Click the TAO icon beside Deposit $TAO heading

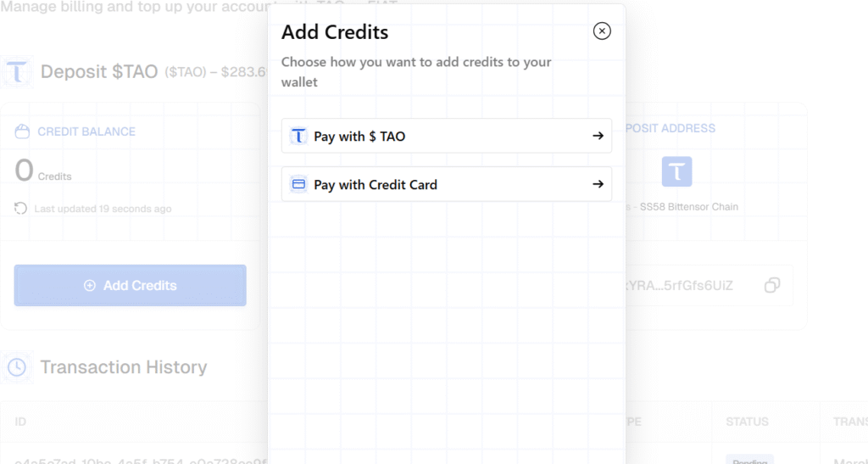(x=17, y=71)
